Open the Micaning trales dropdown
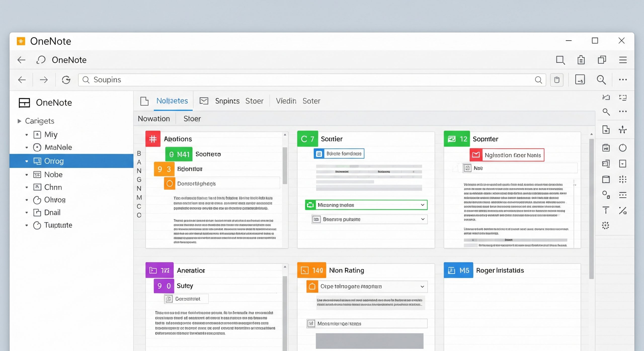 pyautogui.click(x=366, y=205)
